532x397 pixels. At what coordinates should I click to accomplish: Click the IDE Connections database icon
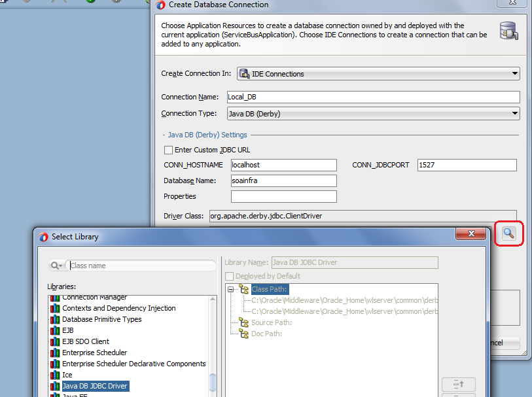pyautogui.click(x=244, y=73)
